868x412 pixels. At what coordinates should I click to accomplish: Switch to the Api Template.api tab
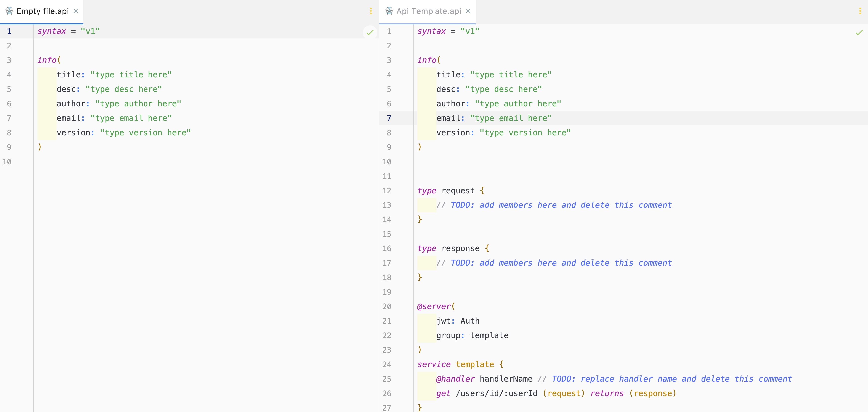(x=428, y=11)
